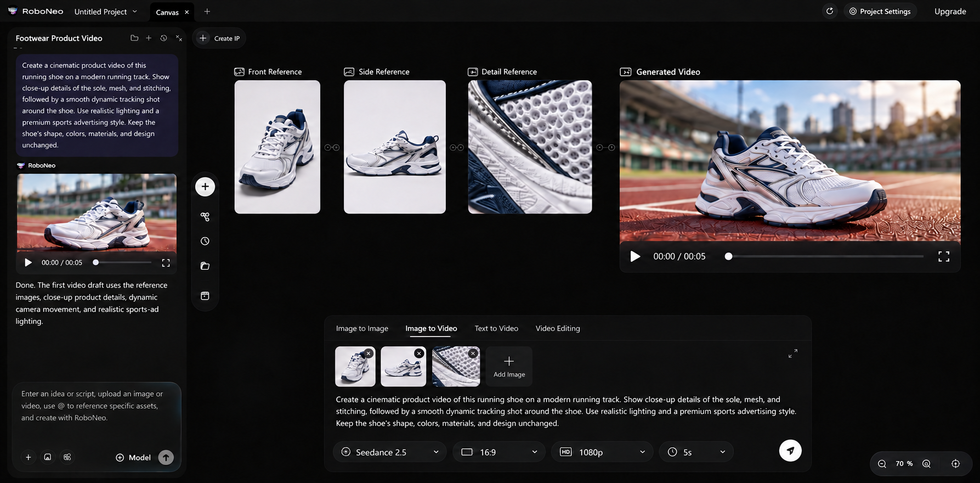Click Add Image in the prompt panel
The image size is (980, 483).
pos(509,366)
